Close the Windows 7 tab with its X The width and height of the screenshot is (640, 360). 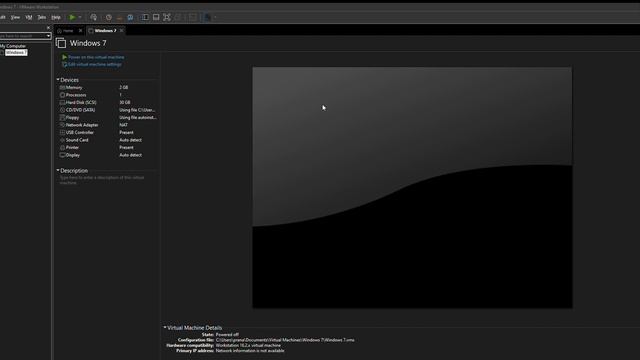121,31
